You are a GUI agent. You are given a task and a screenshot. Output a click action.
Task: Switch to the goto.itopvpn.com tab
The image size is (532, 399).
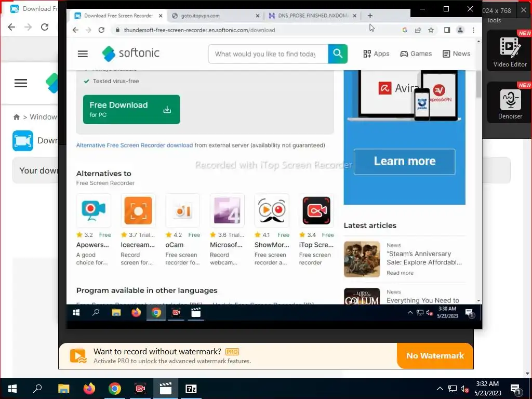coord(215,16)
